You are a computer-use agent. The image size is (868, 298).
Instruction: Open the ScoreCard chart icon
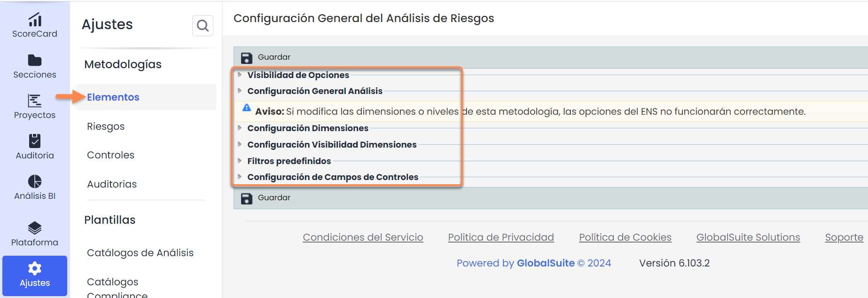(x=35, y=20)
